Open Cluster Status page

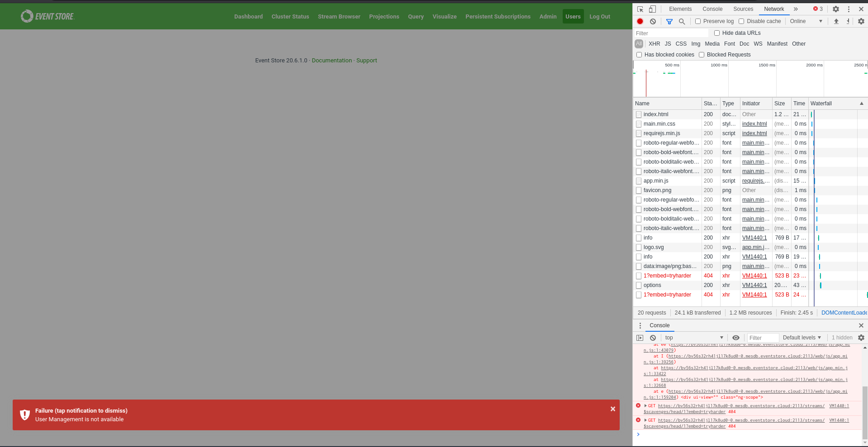pyautogui.click(x=290, y=17)
